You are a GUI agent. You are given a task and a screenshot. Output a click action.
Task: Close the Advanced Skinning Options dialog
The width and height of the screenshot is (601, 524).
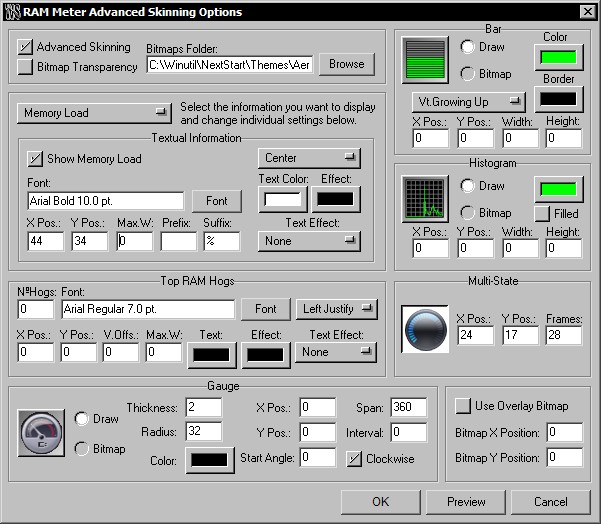588,11
